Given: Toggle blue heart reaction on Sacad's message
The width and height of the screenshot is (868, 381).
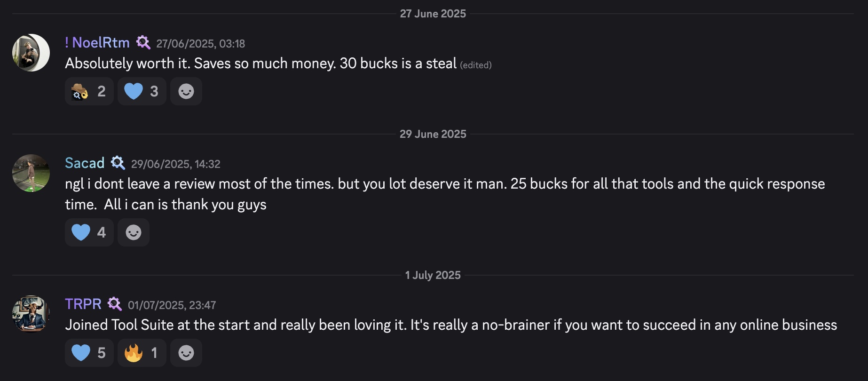Looking at the screenshot, I should tap(89, 232).
